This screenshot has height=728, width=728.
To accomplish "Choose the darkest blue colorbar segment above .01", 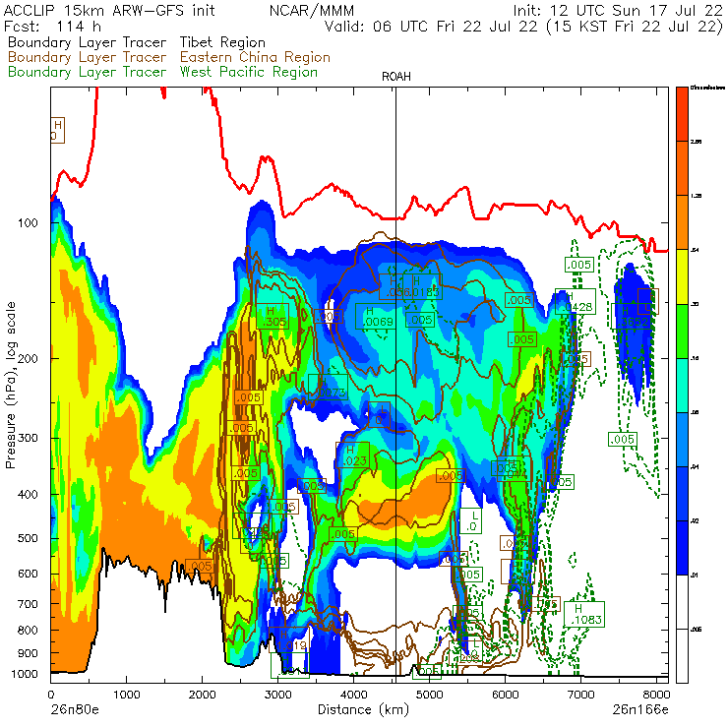I will [x=682, y=548].
